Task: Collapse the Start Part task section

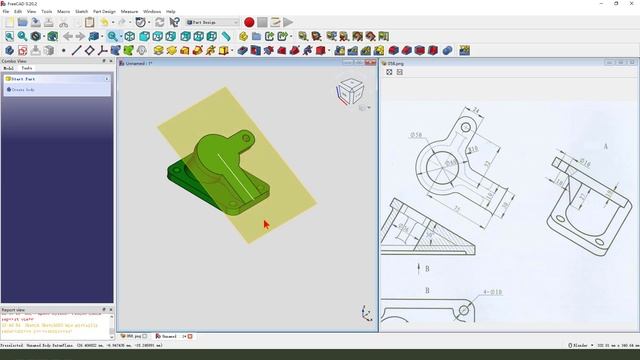Action: 107,79
